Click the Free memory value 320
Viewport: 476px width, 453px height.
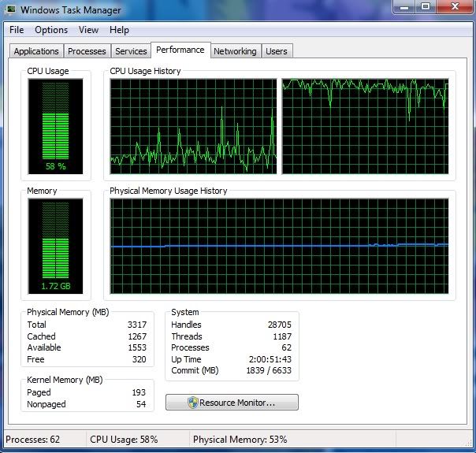point(139,359)
